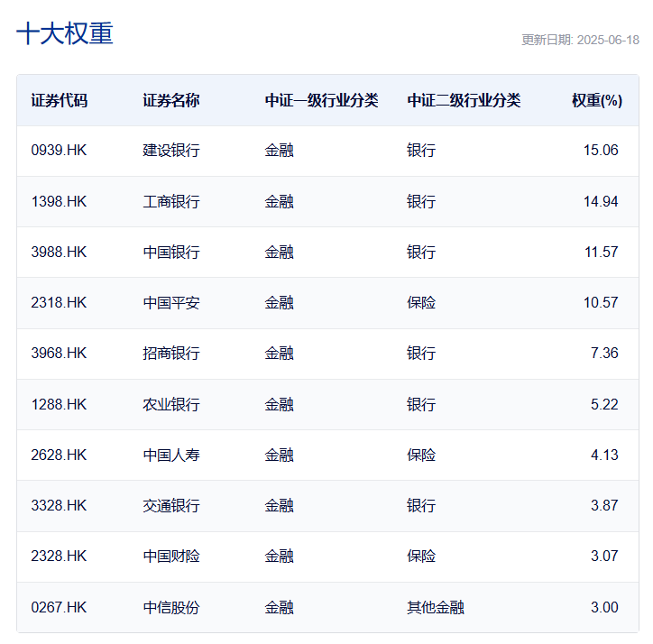Click stock code 2318.HK
The image size is (653, 644).
(59, 302)
